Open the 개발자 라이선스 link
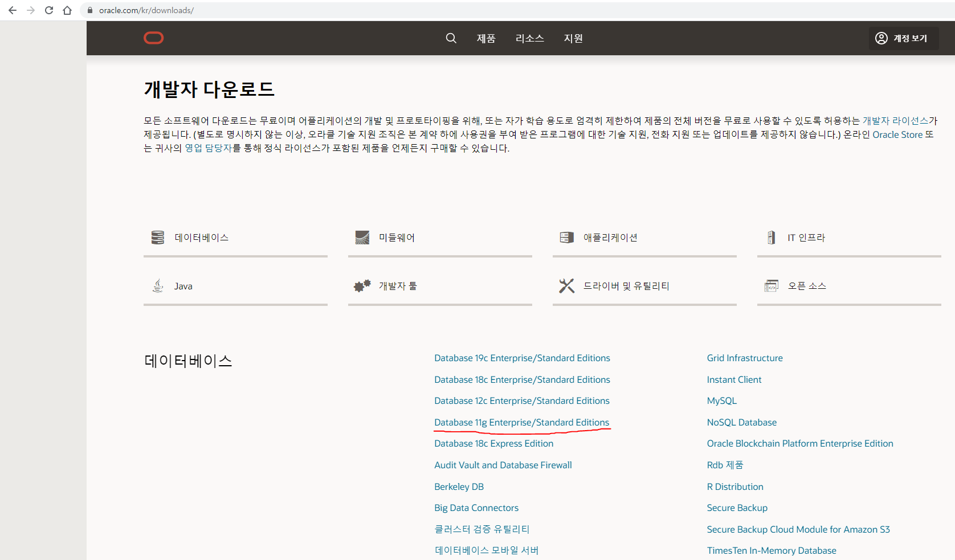This screenshot has width=955, height=560. pos(895,121)
